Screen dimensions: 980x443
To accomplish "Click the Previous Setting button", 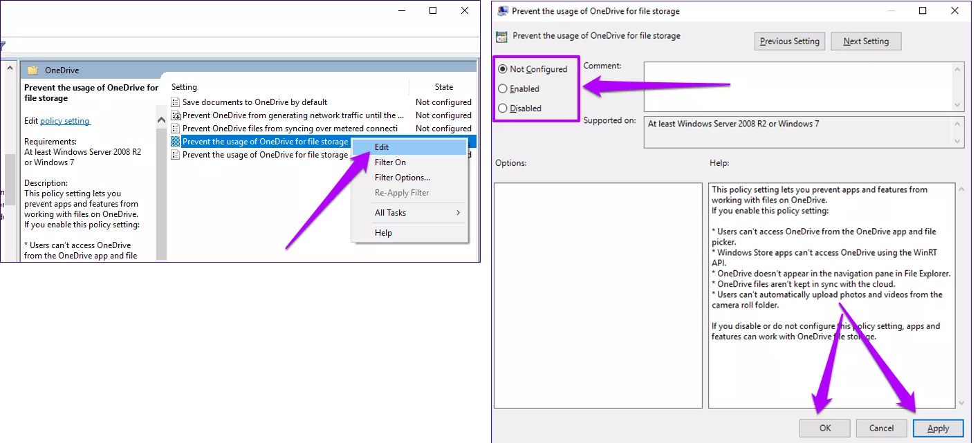I will click(789, 41).
